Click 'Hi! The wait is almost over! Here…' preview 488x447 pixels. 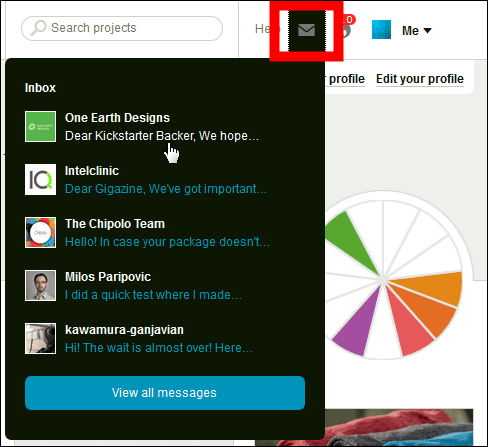tap(159, 348)
